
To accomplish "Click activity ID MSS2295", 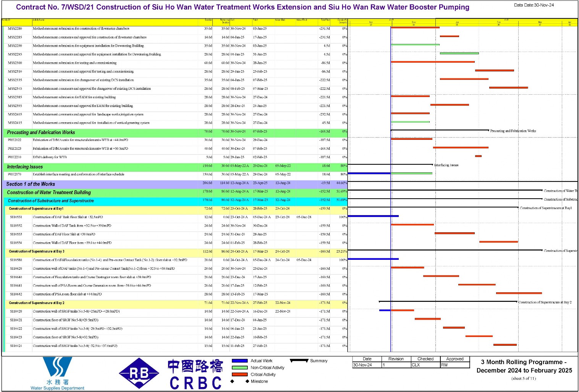I will (x=15, y=55).
